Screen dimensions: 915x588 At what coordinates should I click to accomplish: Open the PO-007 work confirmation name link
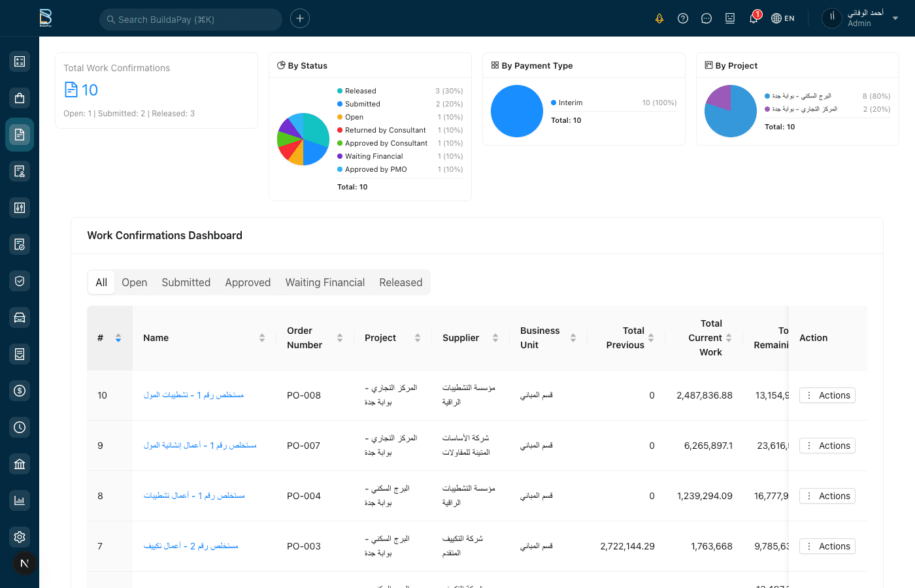tap(200, 445)
